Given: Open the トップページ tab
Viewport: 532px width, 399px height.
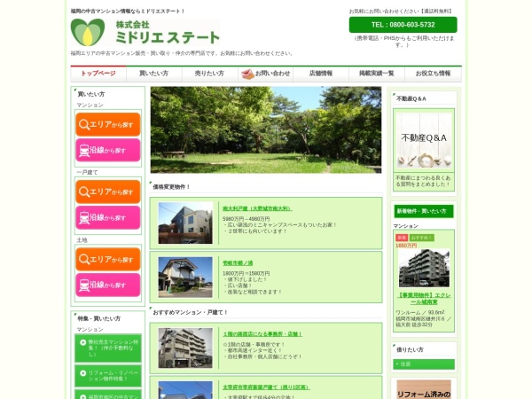Looking at the screenshot, I should click(98, 74).
